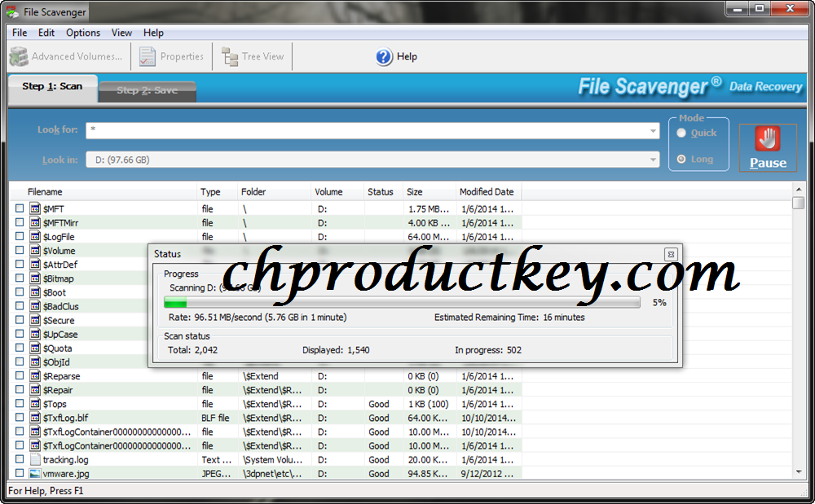Screen dimensions: 815x504
Task: Select Long scan mode
Action: click(681, 159)
